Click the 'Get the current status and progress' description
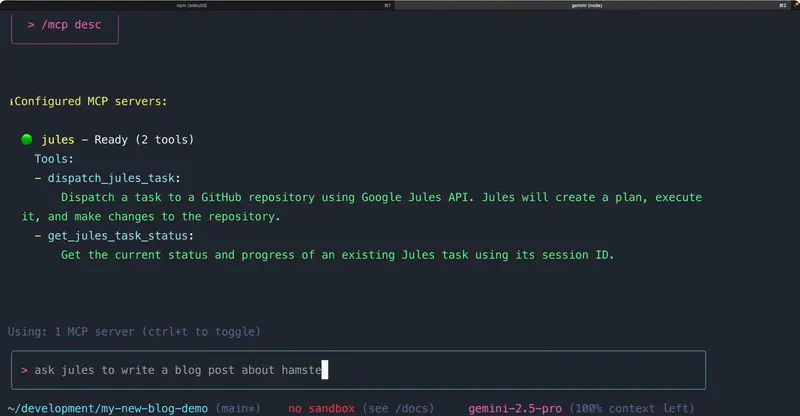800x416 pixels. [x=337, y=255]
